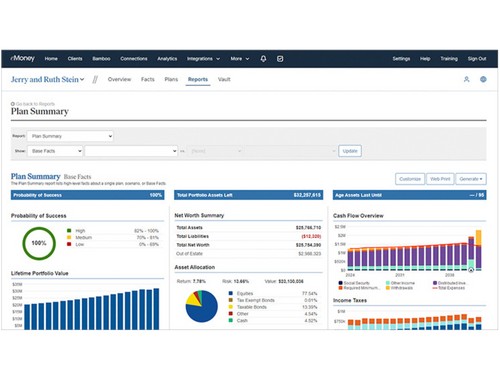Click the red Low legend swatch
The image size is (500, 380).
(x=69, y=244)
